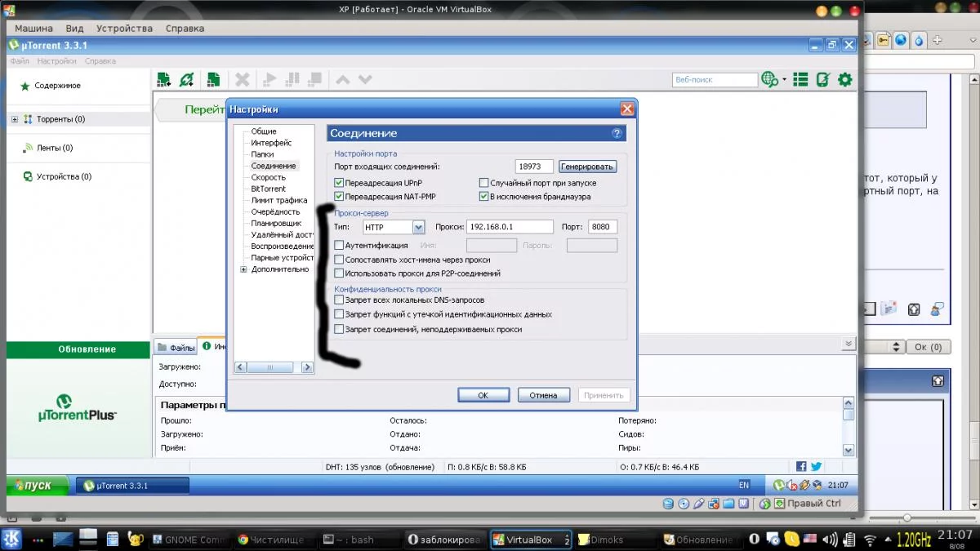This screenshot has width=980, height=551.
Task: Click the Move Down Queue arrow
Action: pos(365,79)
